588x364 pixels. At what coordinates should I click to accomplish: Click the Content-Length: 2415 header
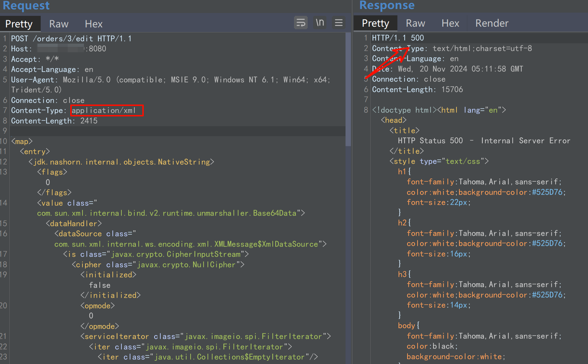pyautogui.click(x=54, y=121)
